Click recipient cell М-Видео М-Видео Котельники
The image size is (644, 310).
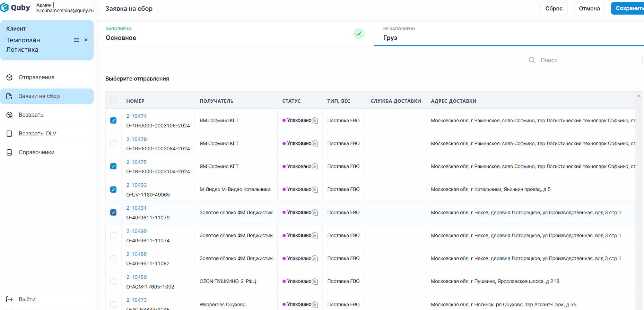(235, 190)
